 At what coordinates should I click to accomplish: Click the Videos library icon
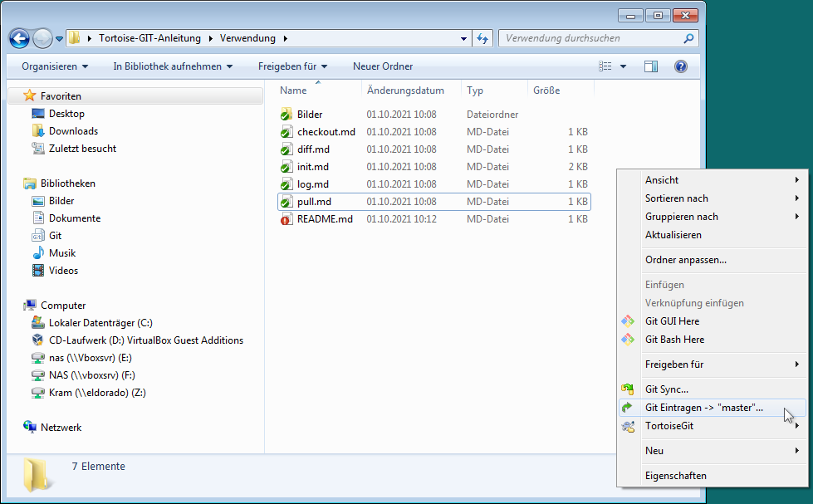(x=38, y=270)
